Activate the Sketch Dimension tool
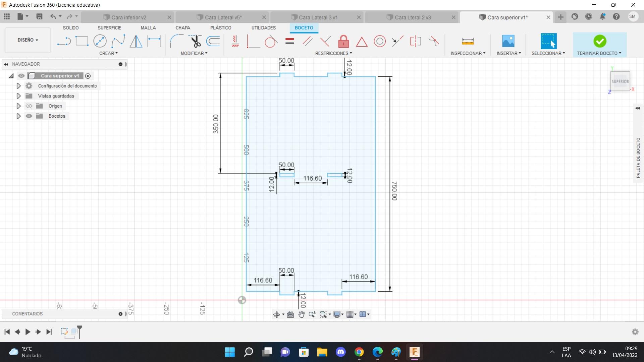The height and width of the screenshot is (362, 644). pyautogui.click(x=154, y=41)
